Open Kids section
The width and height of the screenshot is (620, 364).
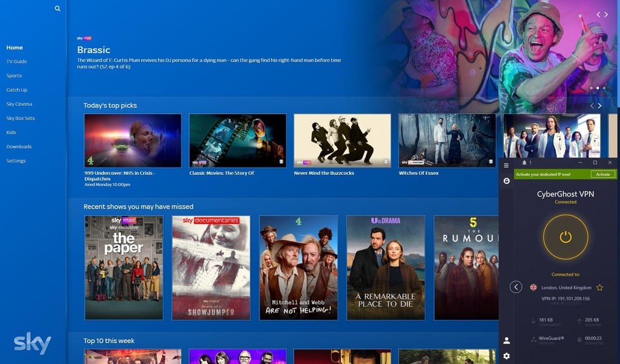[11, 132]
